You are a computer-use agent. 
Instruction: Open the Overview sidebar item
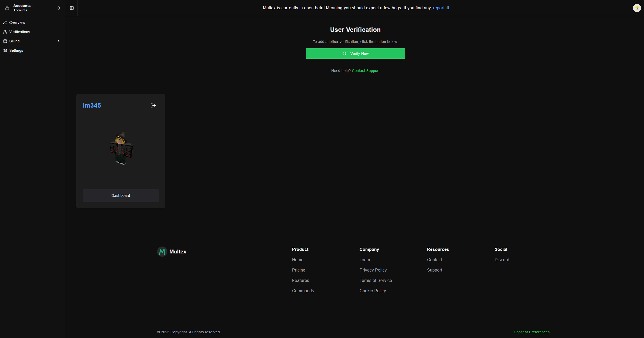tap(32, 22)
